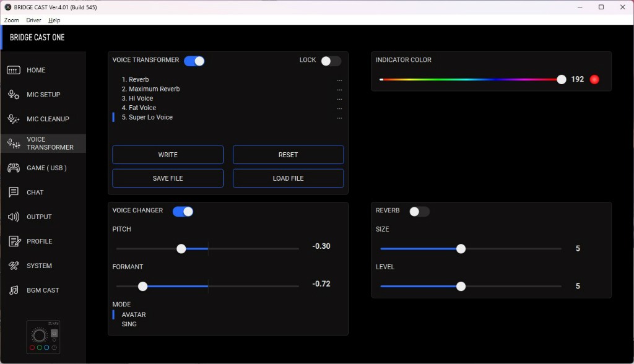Image resolution: width=634 pixels, height=364 pixels.
Task: Open System settings tools icon
Action: 14,266
